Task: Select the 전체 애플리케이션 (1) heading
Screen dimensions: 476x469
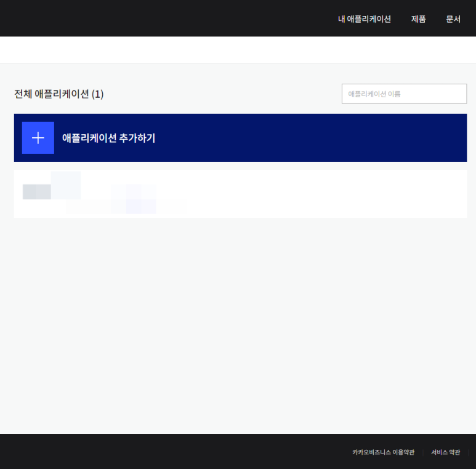Action: pos(59,94)
